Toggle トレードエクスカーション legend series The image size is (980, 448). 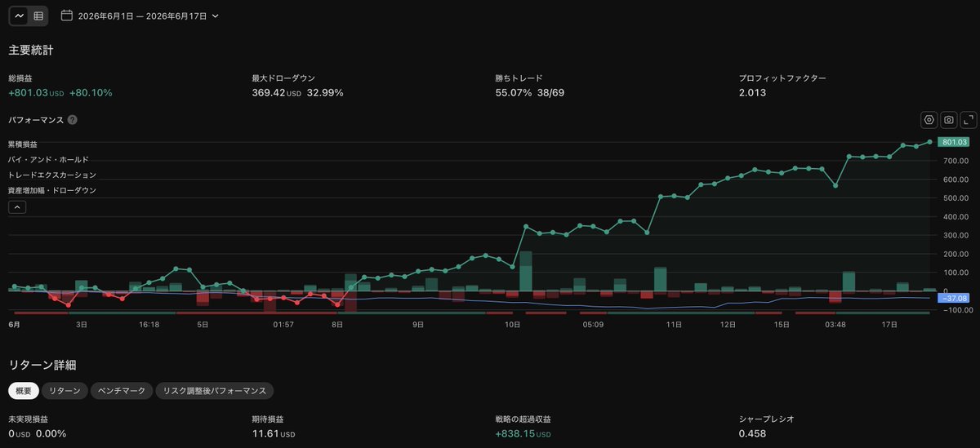pos(52,175)
